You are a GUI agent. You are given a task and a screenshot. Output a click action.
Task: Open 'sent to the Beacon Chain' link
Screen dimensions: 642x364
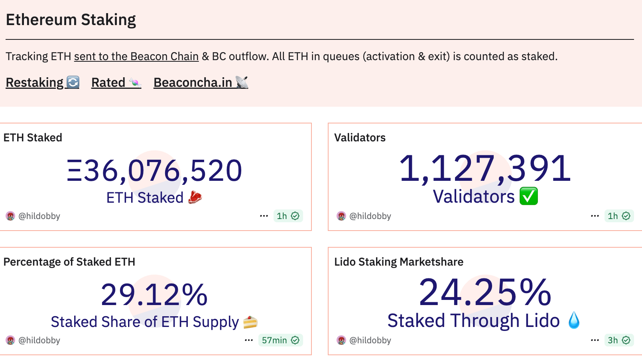[x=136, y=57]
